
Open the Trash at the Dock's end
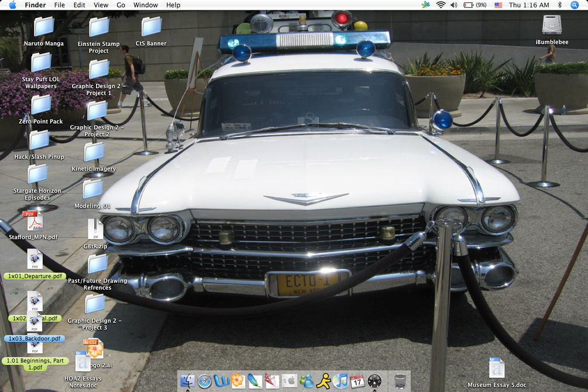pos(400,381)
